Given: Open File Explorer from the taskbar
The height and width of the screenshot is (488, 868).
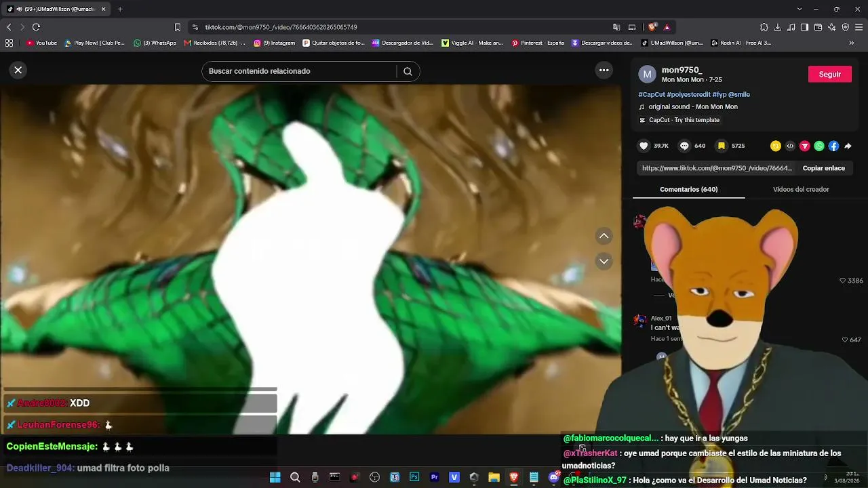Looking at the screenshot, I should [x=494, y=477].
